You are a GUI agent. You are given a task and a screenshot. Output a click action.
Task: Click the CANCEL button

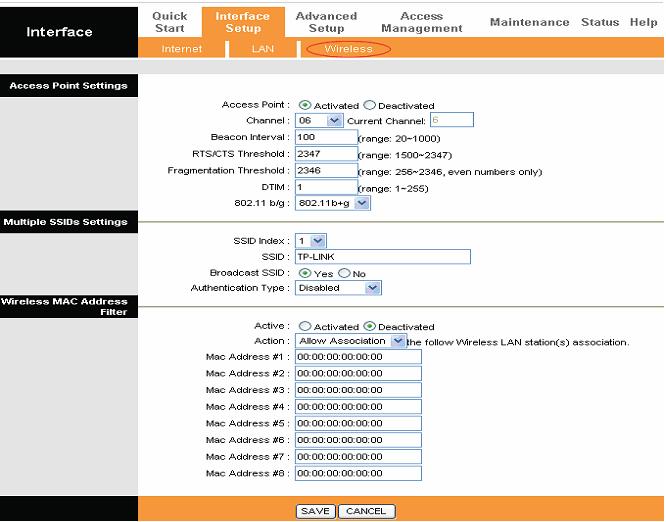coord(366,511)
